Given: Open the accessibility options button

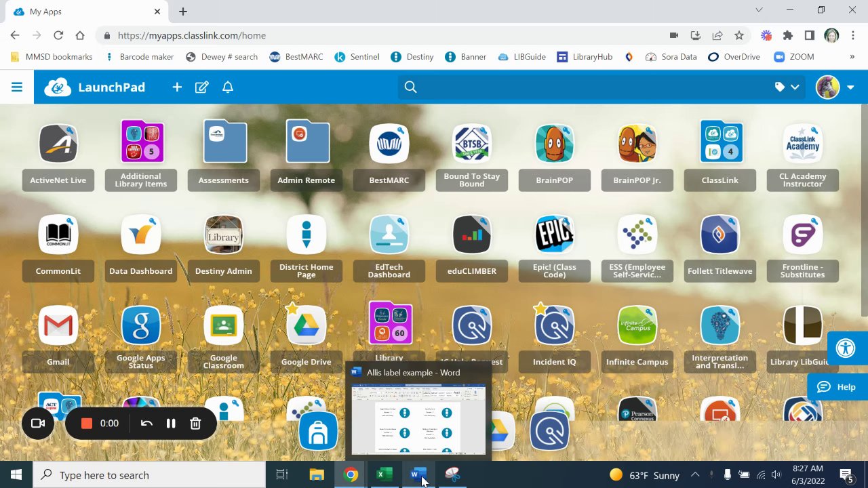Looking at the screenshot, I should [x=846, y=349].
